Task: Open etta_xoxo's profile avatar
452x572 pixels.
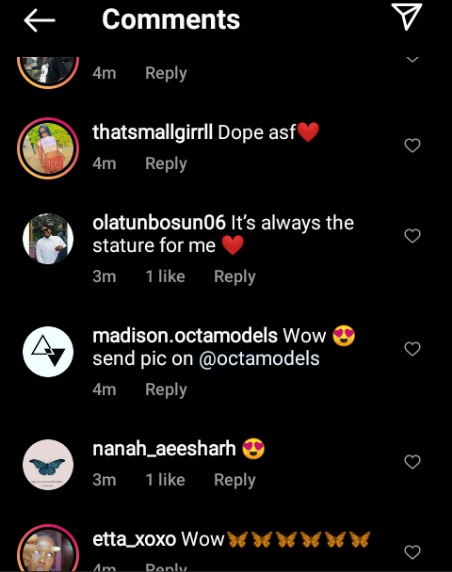Action: (x=48, y=548)
